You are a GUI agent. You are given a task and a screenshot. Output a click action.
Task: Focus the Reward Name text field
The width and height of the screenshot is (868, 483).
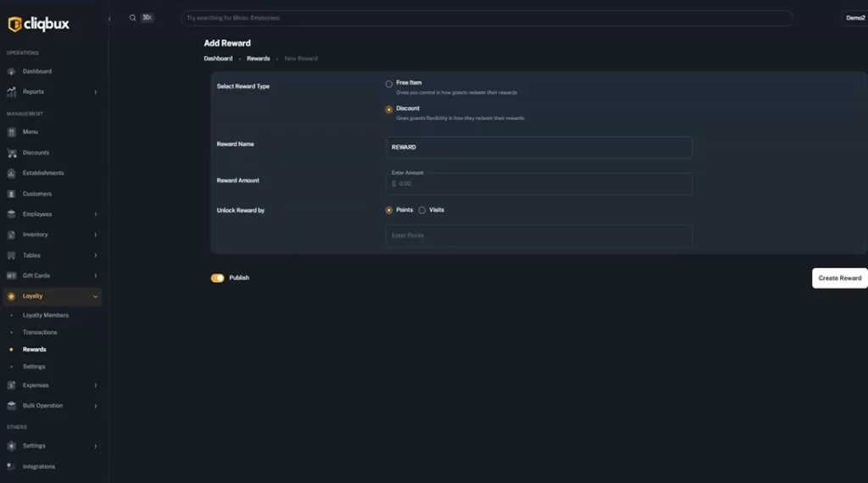click(x=538, y=147)
